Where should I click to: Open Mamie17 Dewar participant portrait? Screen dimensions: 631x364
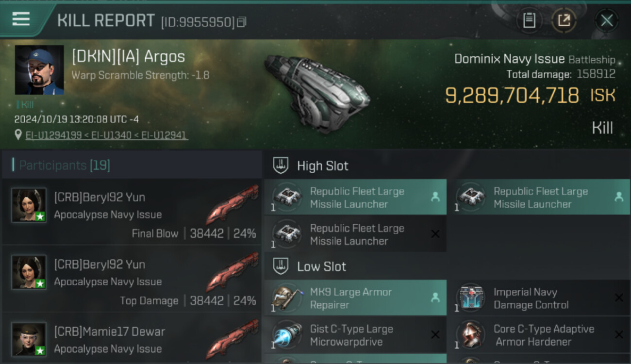coord(29,339)
